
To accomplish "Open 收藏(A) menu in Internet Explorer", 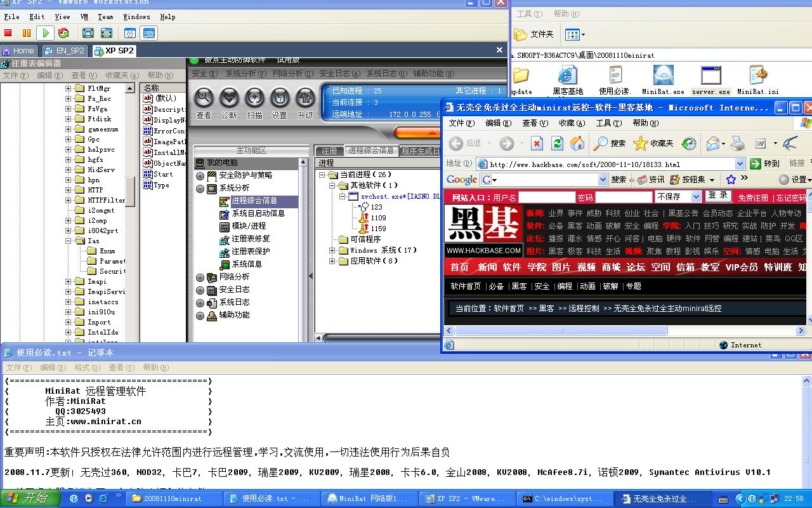I will click(x=572, y=123).
